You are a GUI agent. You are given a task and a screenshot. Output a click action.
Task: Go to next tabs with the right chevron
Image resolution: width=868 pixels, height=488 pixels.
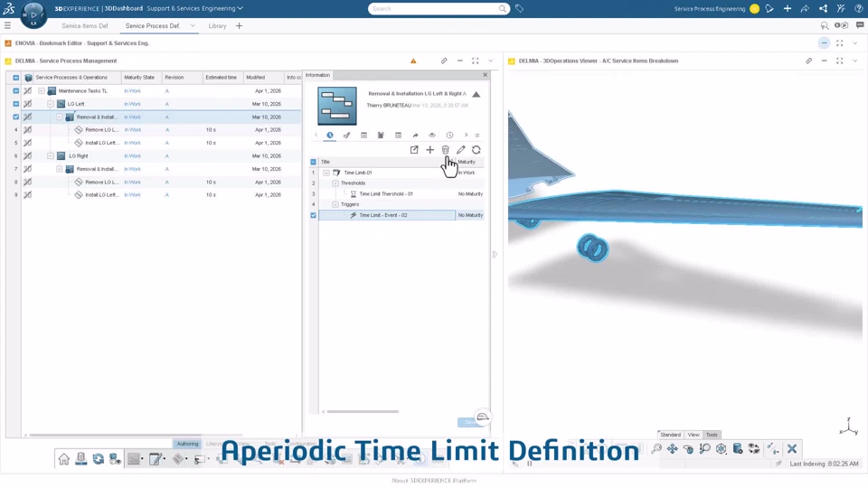(x=467, y=135)
